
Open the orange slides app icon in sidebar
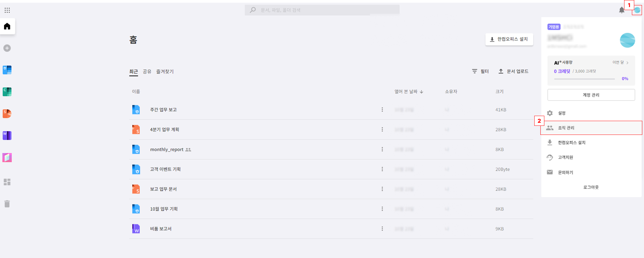pyautogui.click(x=7, y=114)
